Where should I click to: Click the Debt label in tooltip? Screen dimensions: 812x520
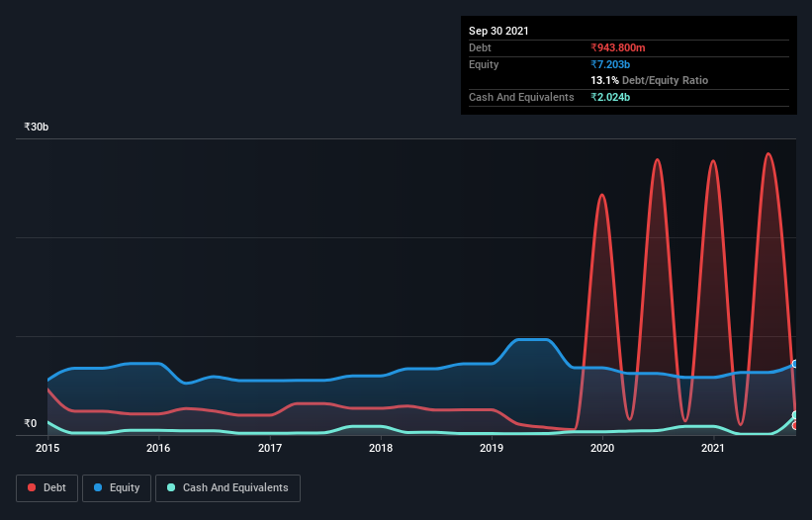click(x=480, y=47)
